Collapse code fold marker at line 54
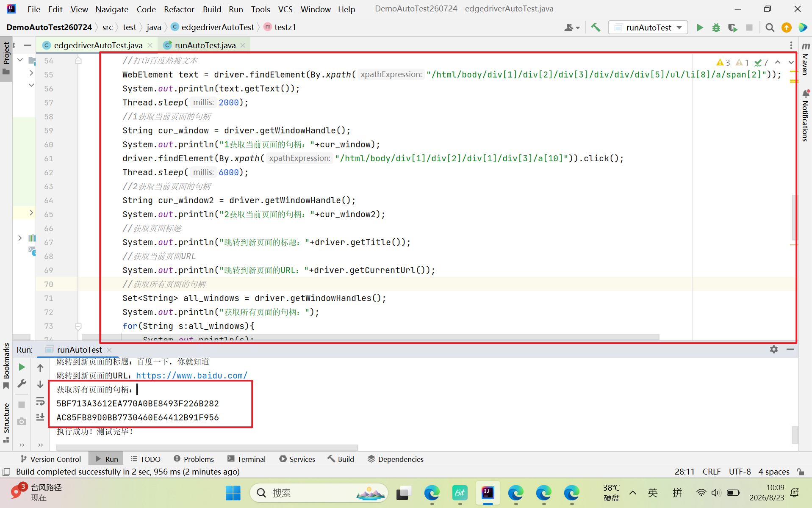Viewport: 812px width, 508px height. 78,61
